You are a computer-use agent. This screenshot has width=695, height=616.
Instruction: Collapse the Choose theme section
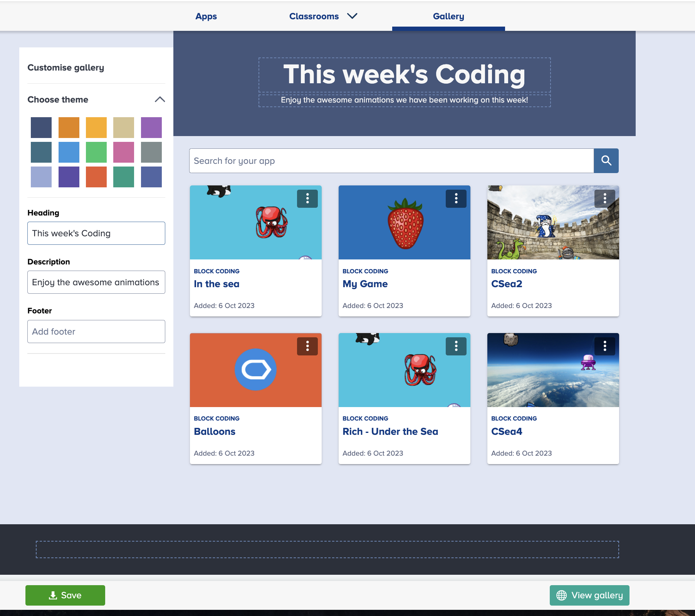point(159,99)
